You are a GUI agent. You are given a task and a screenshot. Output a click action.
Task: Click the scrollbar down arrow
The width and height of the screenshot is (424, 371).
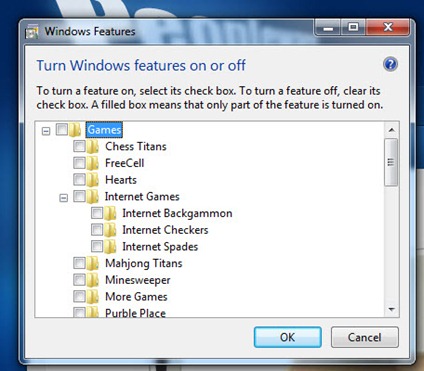pos(391,309)
